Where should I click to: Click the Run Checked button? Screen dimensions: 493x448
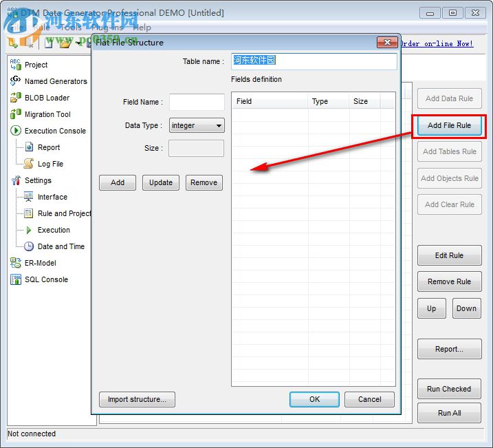[449, 389]
